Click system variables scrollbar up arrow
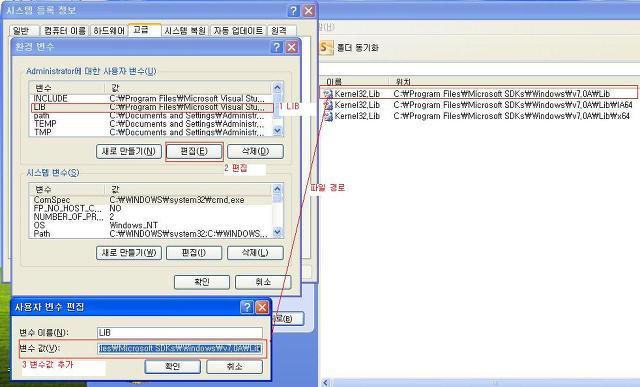Screen dimensions: 640x387 (x=277, y=189)
